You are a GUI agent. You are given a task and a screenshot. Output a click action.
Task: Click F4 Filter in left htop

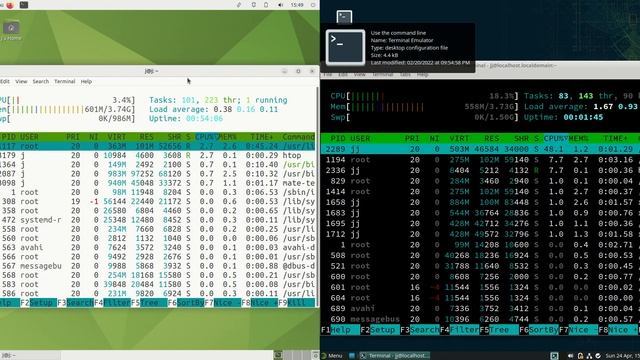(x=112, y=302)
